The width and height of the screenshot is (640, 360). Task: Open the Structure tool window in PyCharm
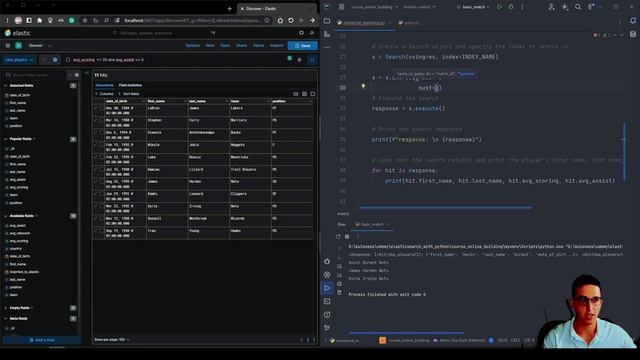point(327,35)
